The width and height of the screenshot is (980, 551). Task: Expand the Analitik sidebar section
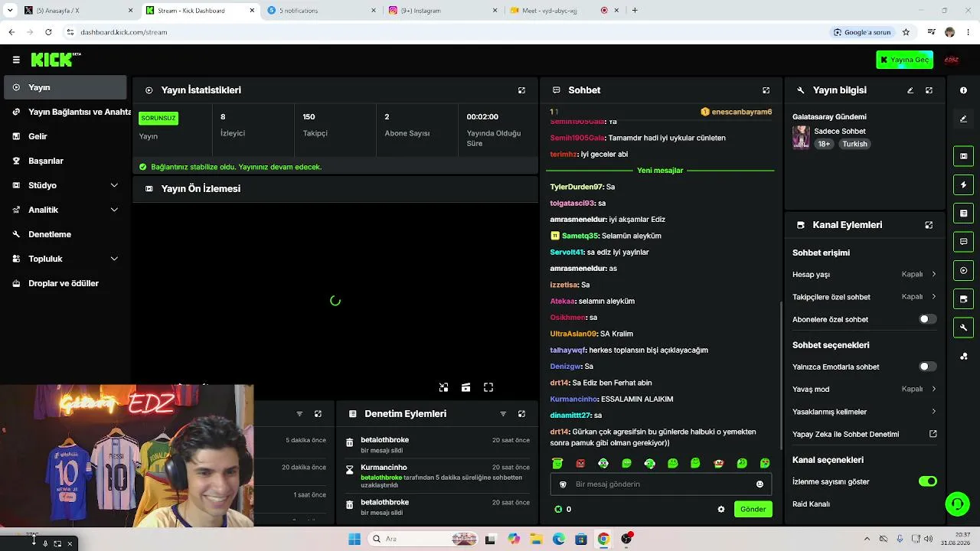(64, 210)
